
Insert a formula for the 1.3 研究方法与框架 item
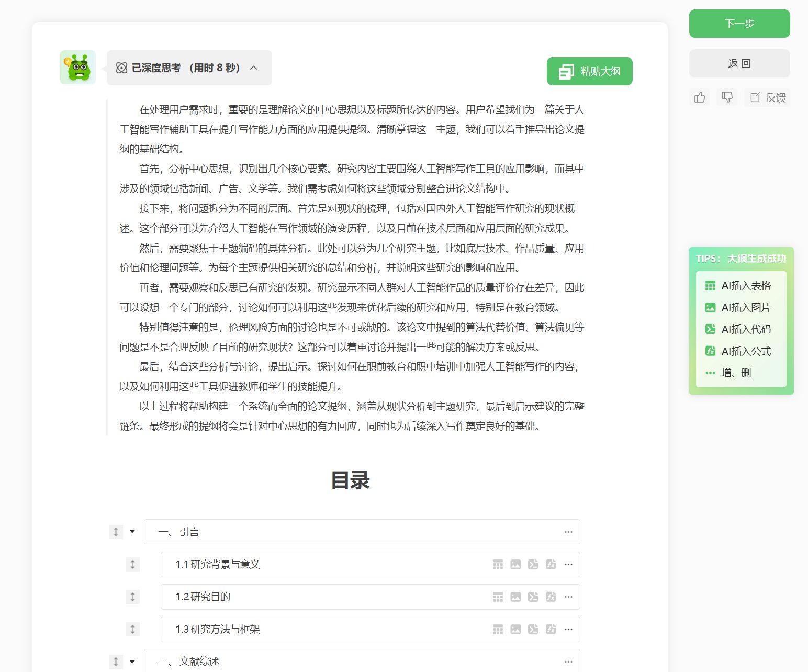point(550,629)
